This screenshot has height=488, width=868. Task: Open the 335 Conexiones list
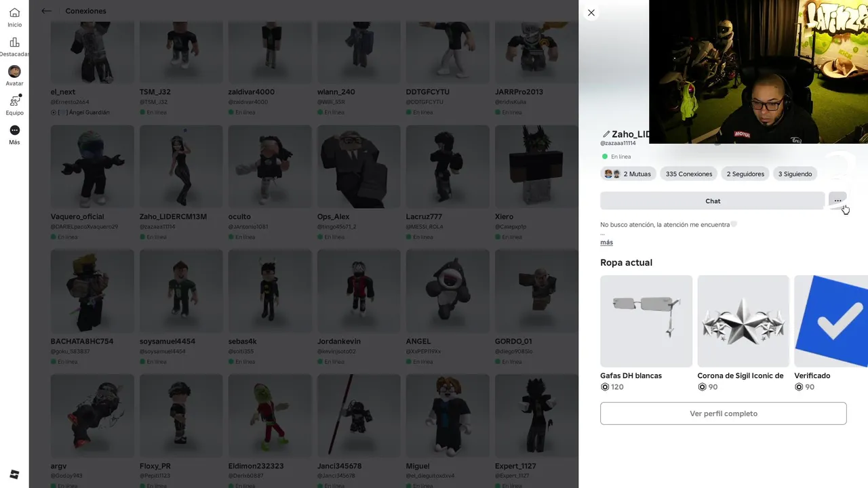click(x=689, y=174)
